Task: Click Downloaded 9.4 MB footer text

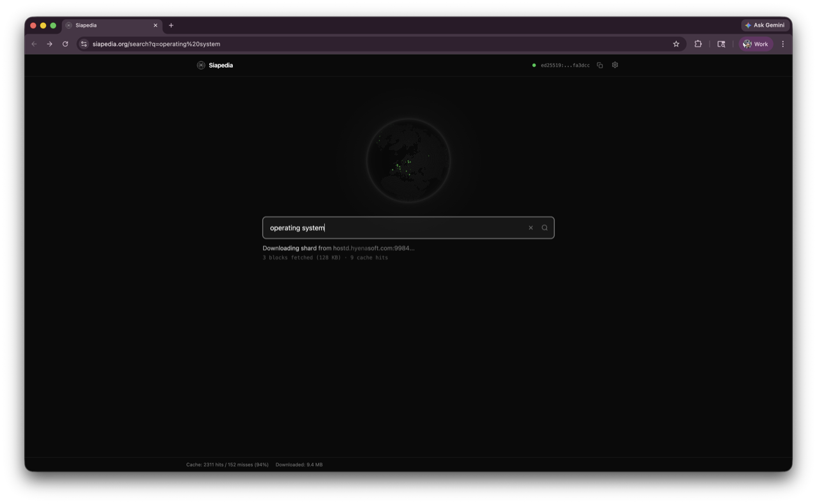Action: (299, 464)
